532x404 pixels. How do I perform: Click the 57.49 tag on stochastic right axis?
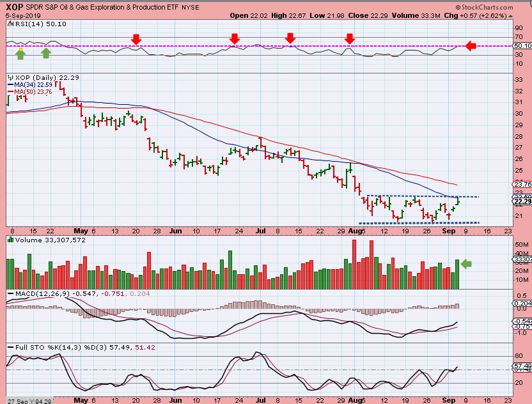point(523,366)
